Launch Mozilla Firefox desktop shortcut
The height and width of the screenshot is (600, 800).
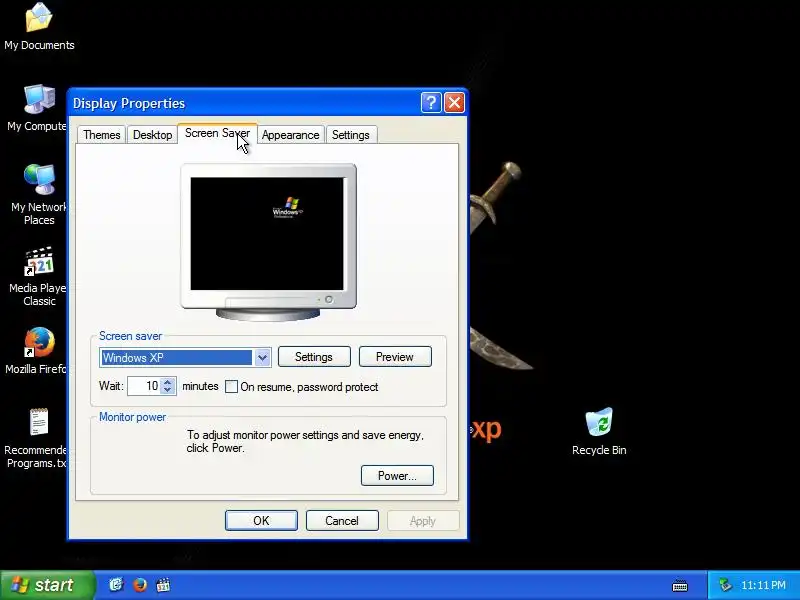(39, 351)
